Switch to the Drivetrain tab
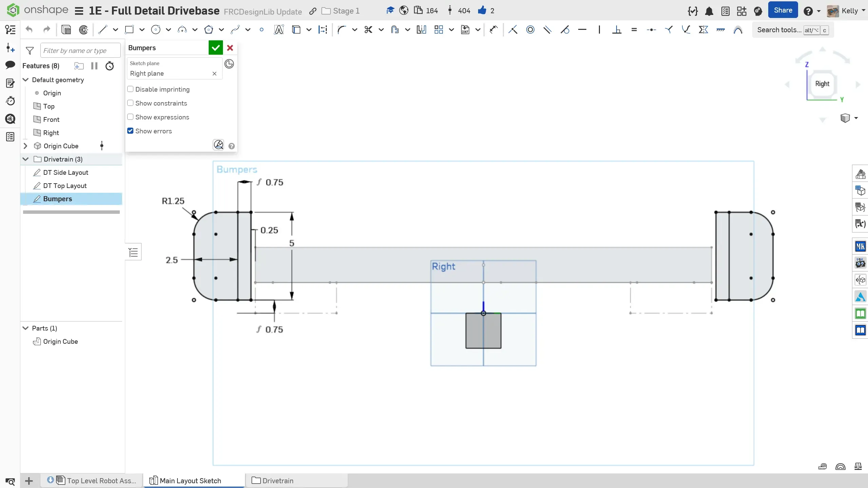The width and height of the screenshot is (868, 488). tap(278, 481)
